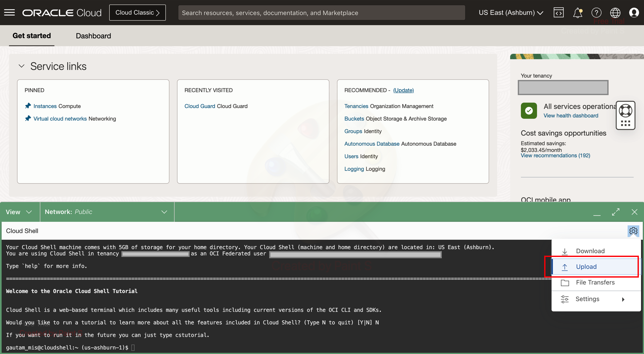Open the View health dashboard link
This screenshot has height=354, width=644.
click(571, 115)
